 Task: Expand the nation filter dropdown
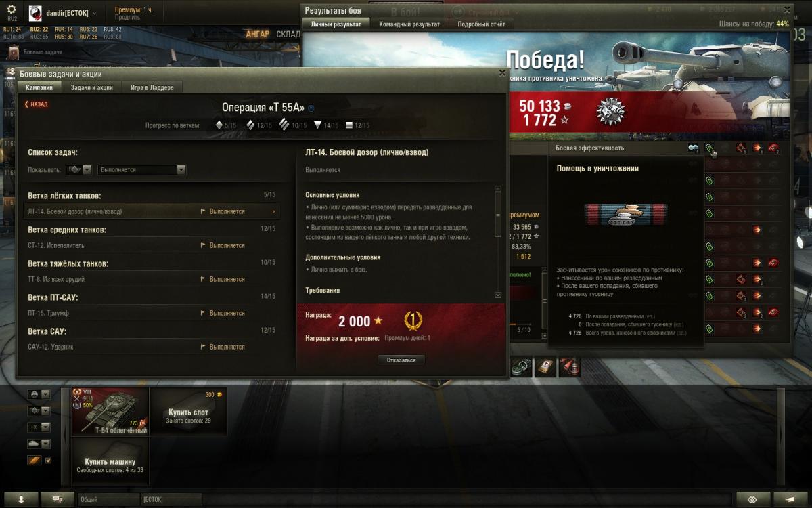coord(39,394)
